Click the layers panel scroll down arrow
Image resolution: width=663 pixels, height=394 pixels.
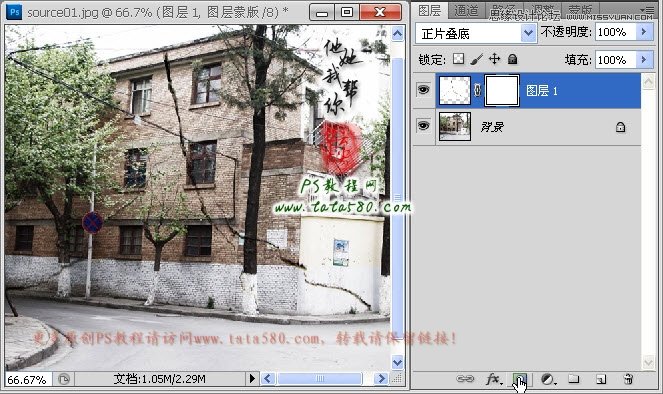click(x=648, y=362)
